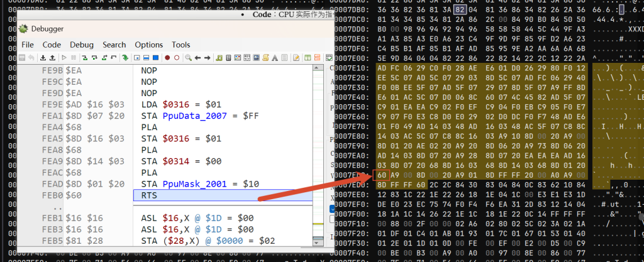Screen dimensions: 644x262
Task: Open the Debug menu
Action: [82, 45]
